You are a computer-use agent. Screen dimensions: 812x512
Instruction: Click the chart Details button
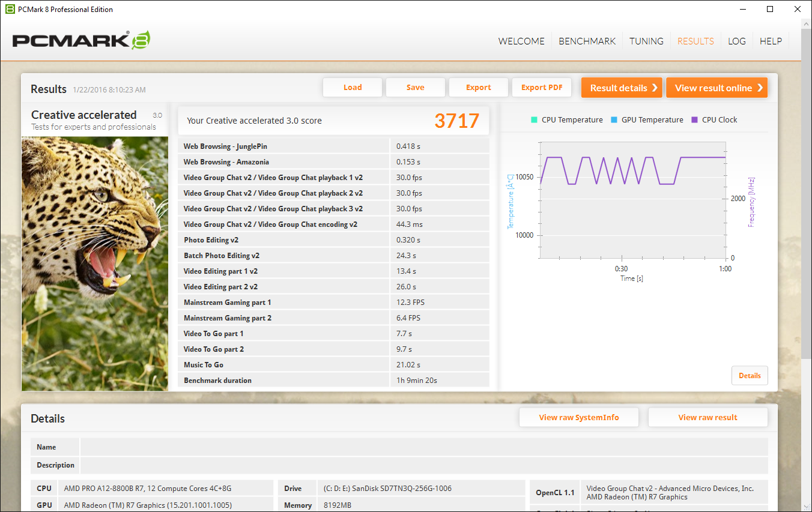[x=750, y=375]
